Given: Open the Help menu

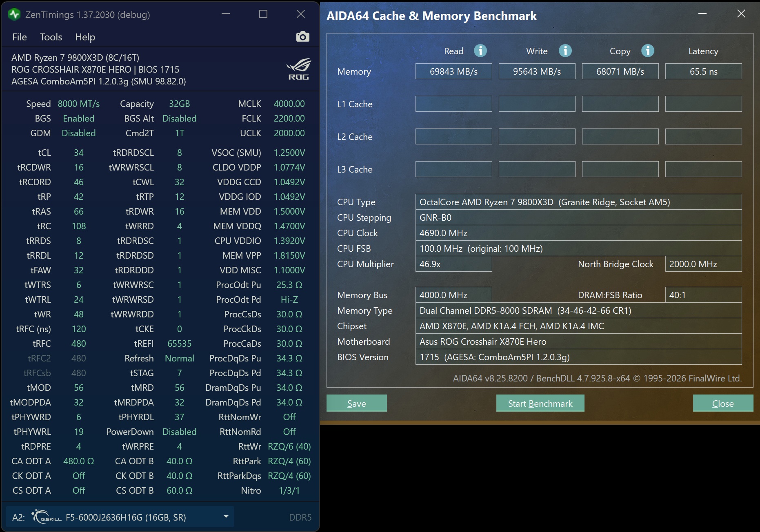Looking at the screenshot, I should [x=85, y=37].
